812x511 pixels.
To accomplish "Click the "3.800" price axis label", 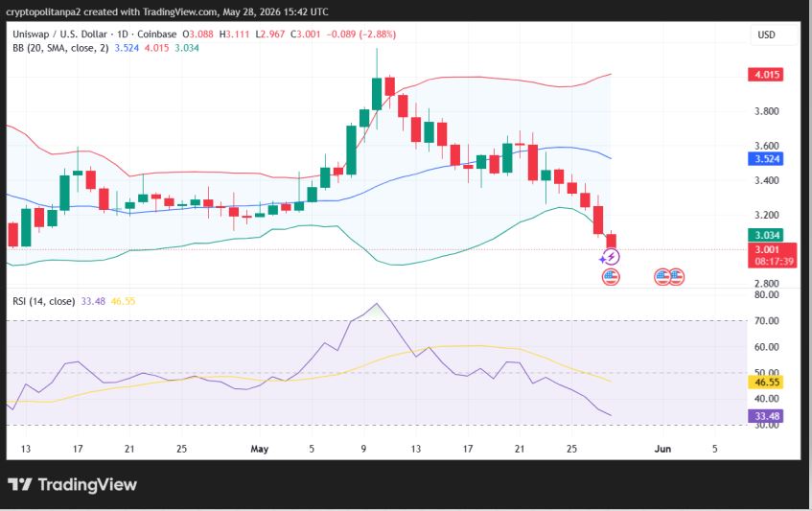I will [x=766, y=111].
